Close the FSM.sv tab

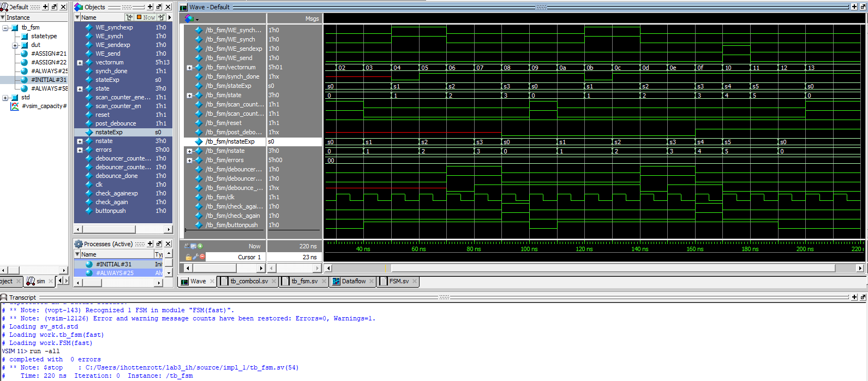[415, 282]
